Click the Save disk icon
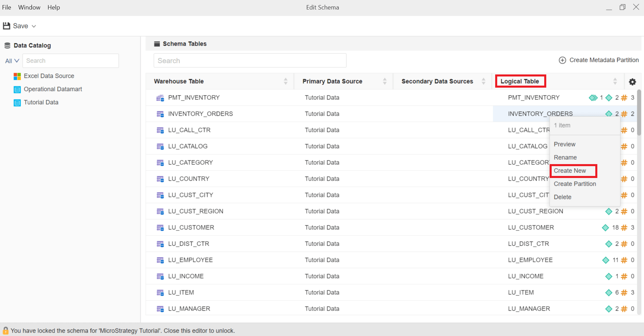Screen dimensions: 644x336 [6, 26]
